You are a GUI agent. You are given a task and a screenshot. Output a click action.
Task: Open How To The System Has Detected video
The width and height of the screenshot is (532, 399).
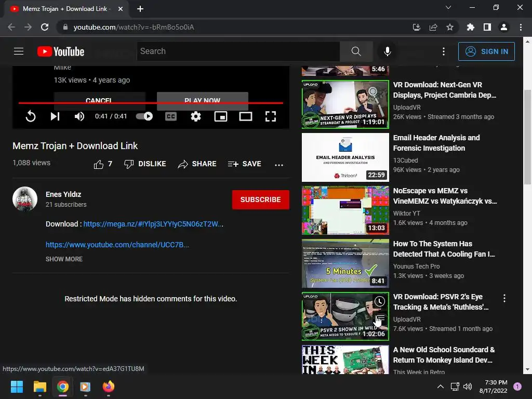(444, 249)
